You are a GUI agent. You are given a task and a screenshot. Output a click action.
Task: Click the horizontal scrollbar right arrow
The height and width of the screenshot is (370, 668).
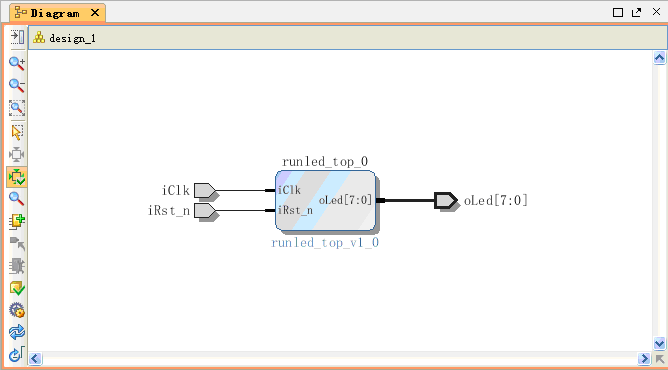(644, 359)
